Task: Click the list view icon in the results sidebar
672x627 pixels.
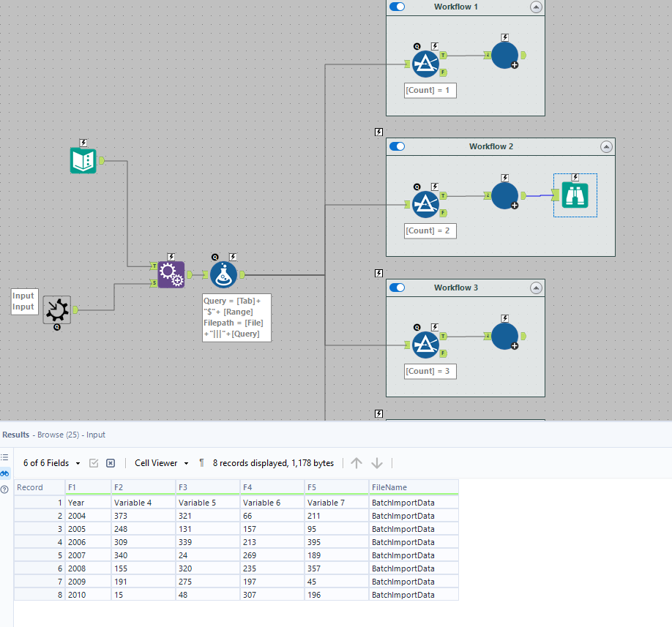Action: point(4,457)
